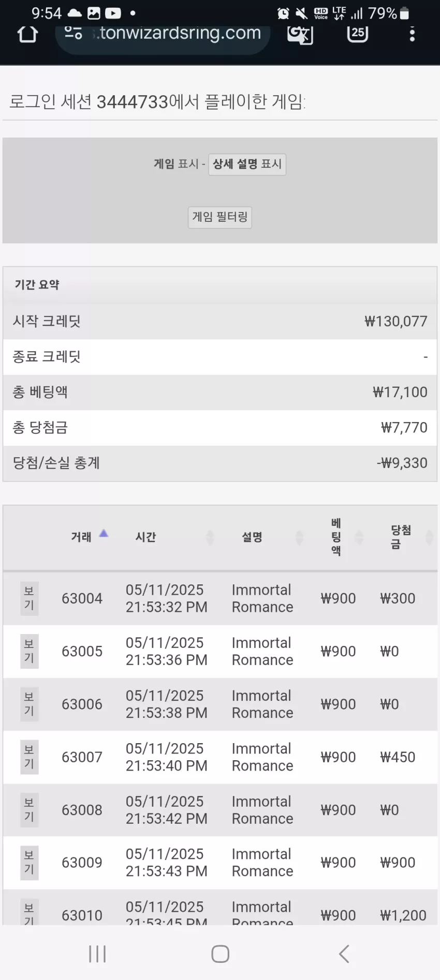Open 보기 for transaction 63005
The image size is (440, 980).
pos(30,651)
